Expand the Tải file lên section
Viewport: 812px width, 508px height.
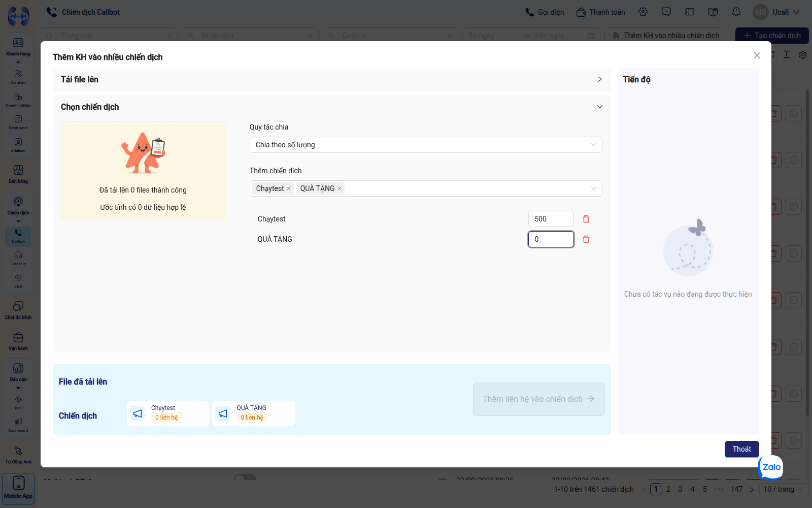[x=332, y=80]
